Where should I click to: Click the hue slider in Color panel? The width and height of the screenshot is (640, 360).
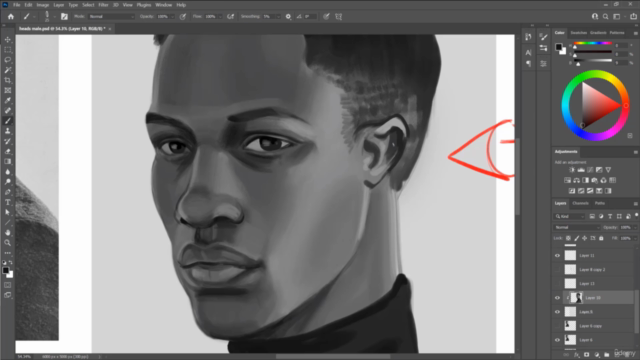point(593,43)
